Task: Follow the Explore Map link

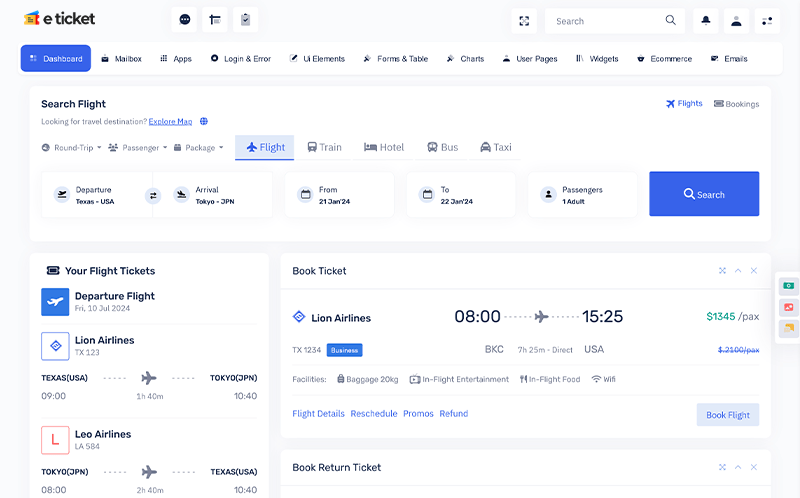Action: pyautogui.click(x=170, y=121)
